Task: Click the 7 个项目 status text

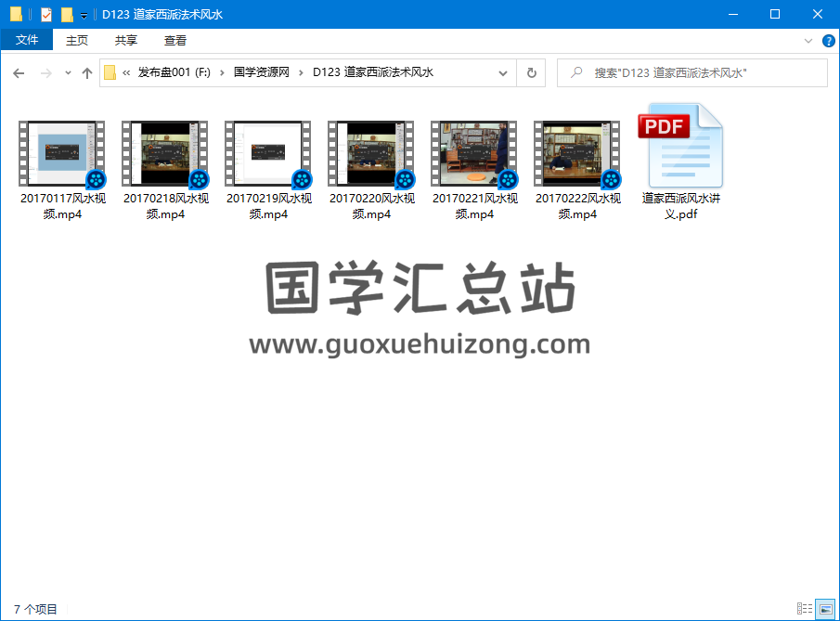Action: (35, 609)
